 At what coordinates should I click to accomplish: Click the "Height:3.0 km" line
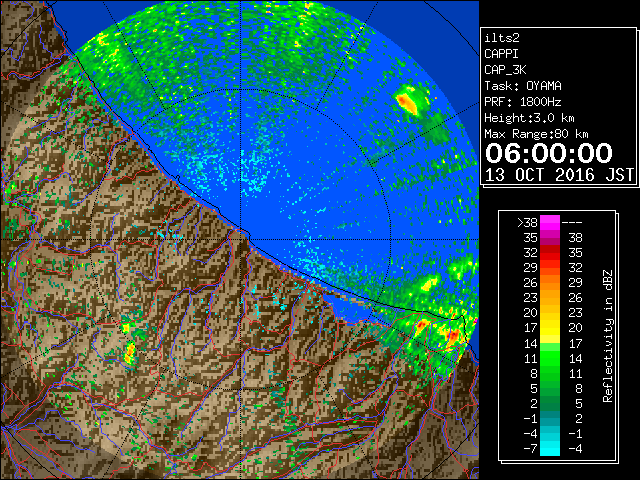click(529, 118)
